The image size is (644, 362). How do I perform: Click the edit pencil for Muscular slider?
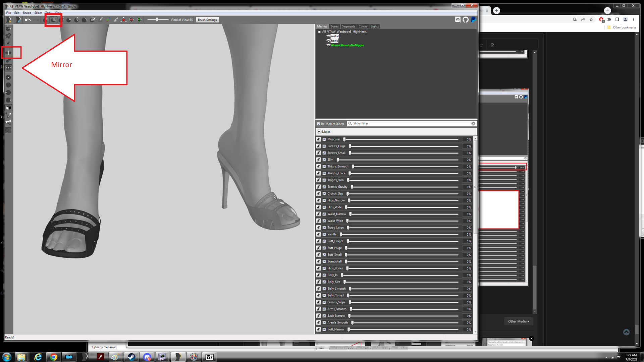[318, 139]
